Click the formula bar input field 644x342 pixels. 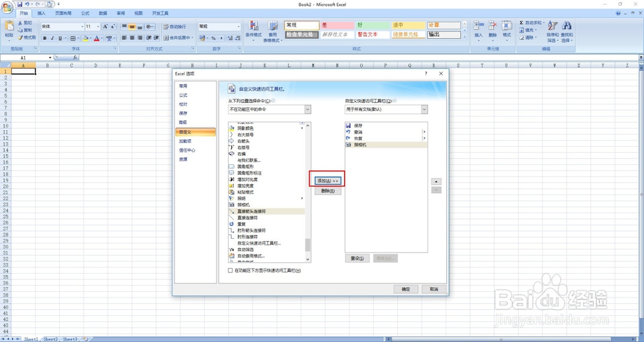point(357,58)
